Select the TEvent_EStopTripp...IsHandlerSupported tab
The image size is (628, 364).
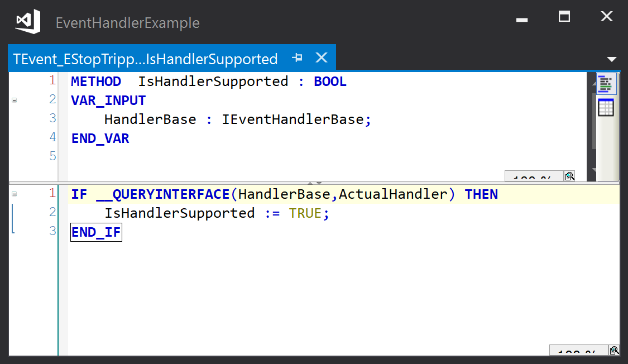145,59
